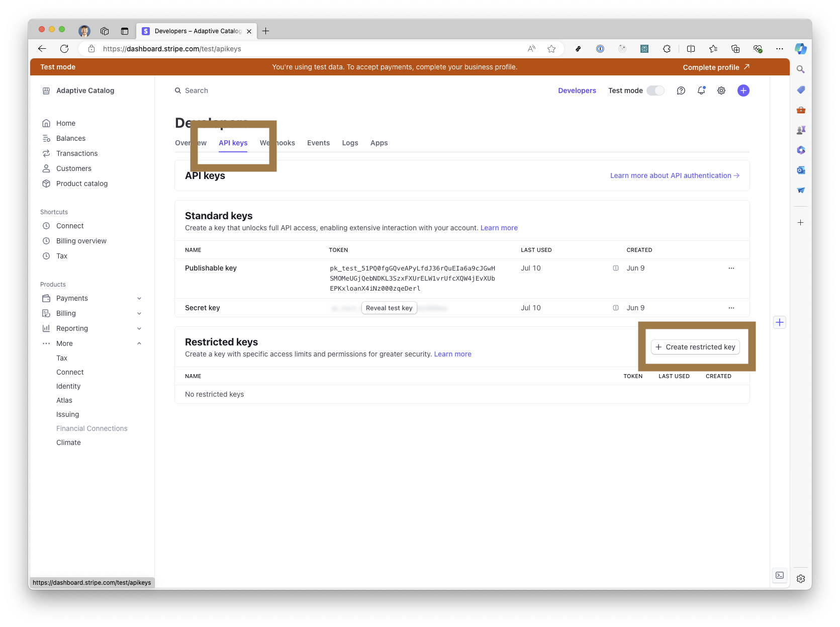Open Identity under More
This screenshot has width=840, height=627.
tap(68, 386)
